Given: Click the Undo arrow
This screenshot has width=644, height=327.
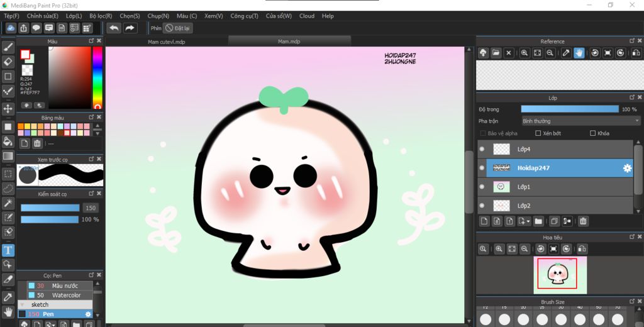Looking at the screenshot, I should tap(114, 28).
